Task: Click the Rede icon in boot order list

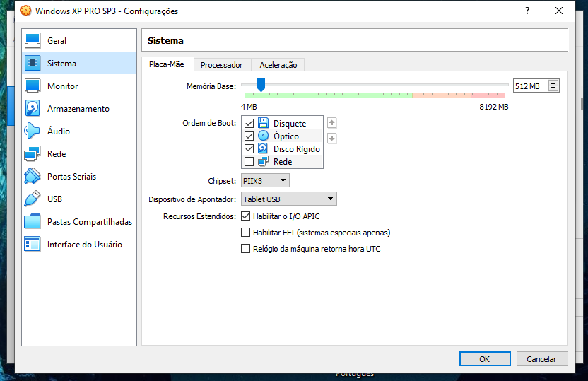Action: click(x=263, y=161)
